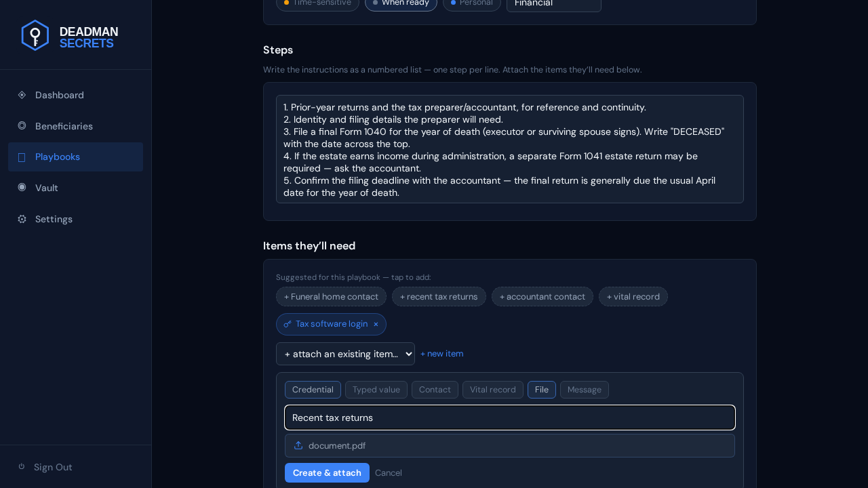Select the Personal category option
This screenshot has height=488, width=868.
[472, 3]
